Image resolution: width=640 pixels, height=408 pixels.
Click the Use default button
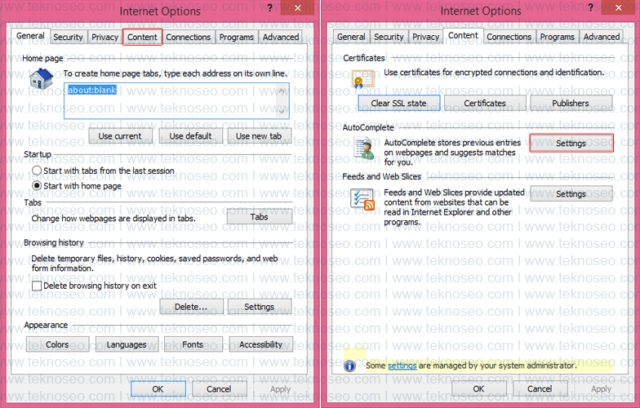pos(191,136)
